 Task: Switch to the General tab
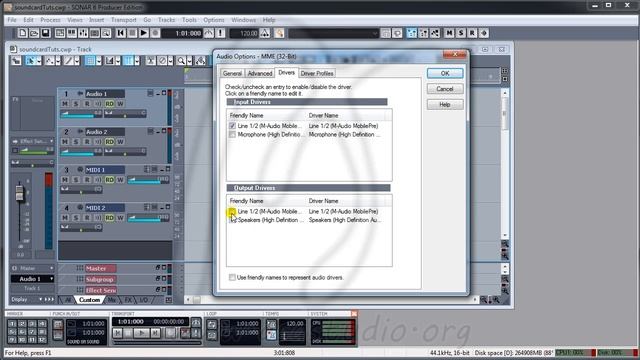(x=232, y=73)
